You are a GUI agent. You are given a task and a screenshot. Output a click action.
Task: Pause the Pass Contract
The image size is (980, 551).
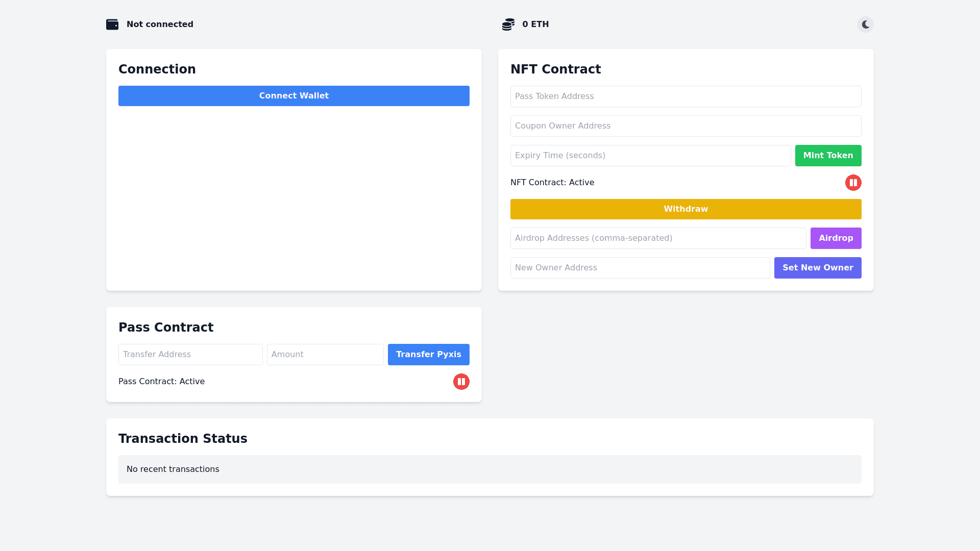tap(461, 382)
